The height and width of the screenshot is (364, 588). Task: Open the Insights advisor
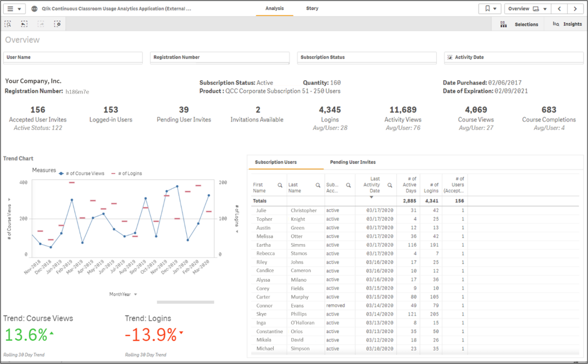(567, 24)
